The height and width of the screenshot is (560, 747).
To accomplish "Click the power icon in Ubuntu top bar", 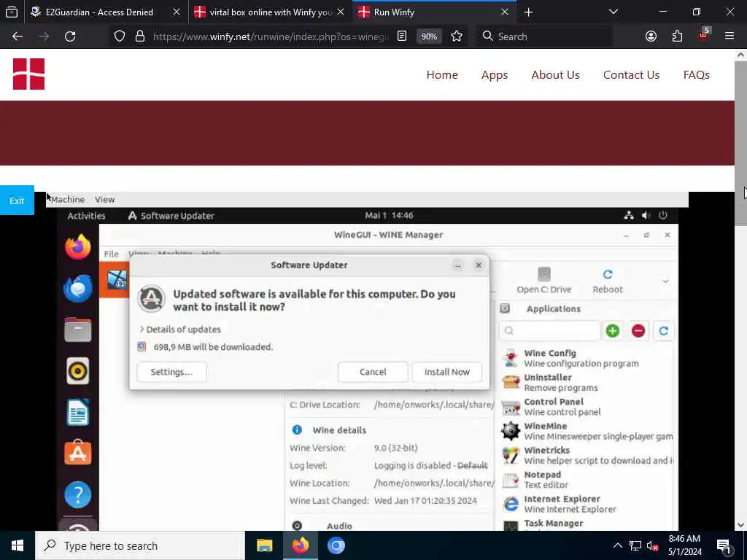I will pos(662,215).
